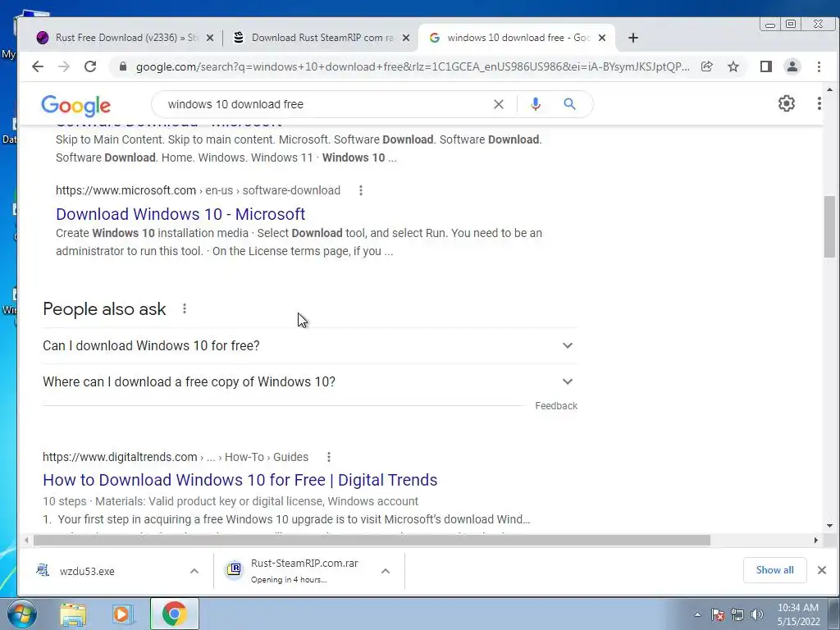Open the Google apps menu
Viewport: 840px width, 630px height.
coord(819,103)
